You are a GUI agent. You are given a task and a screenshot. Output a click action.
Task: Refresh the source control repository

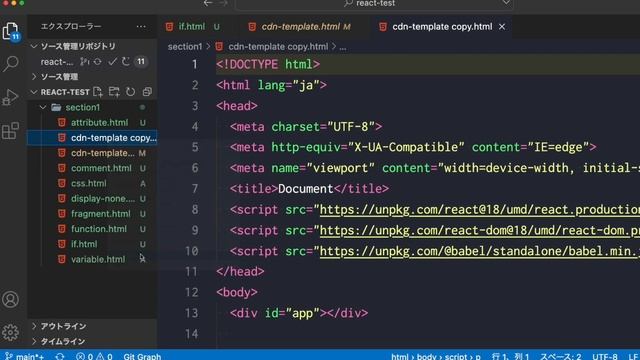(x=126, y=62)
